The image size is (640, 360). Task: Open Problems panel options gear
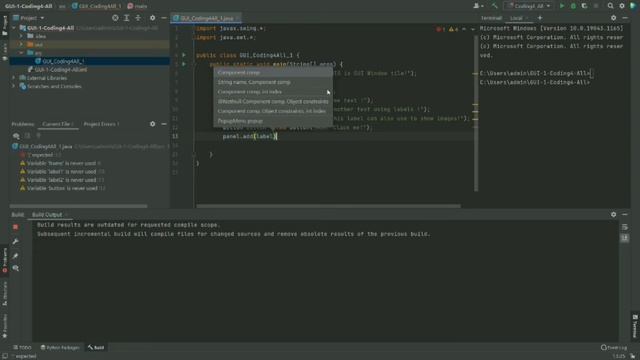(x=152, y=124)
